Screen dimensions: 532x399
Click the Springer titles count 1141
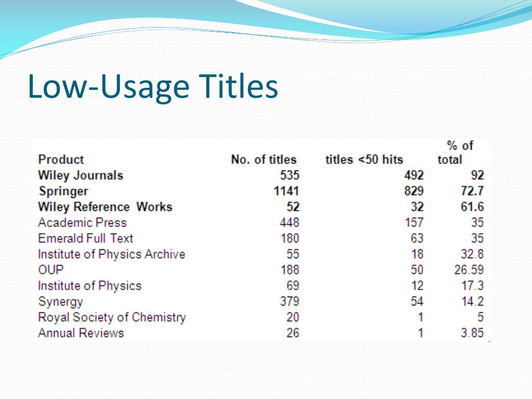[x=287, y=191]
